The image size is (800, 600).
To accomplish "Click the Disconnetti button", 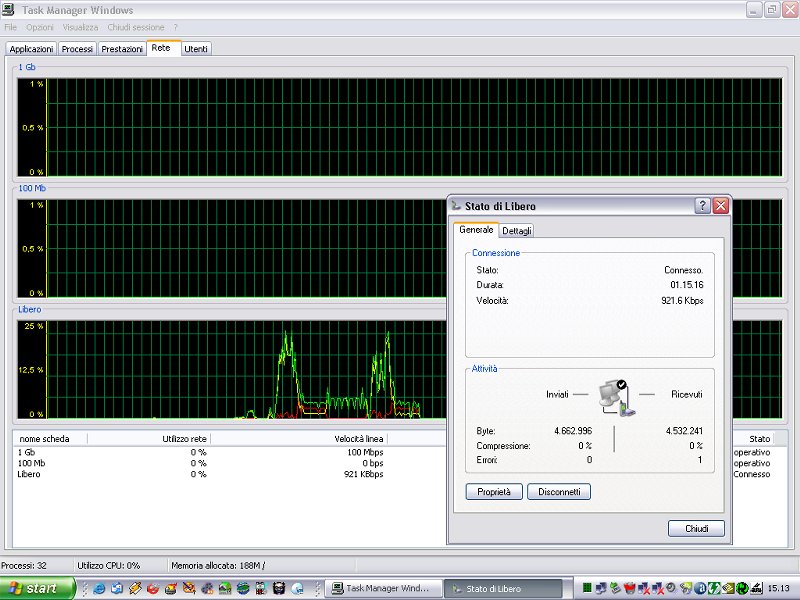I will 558,492.
